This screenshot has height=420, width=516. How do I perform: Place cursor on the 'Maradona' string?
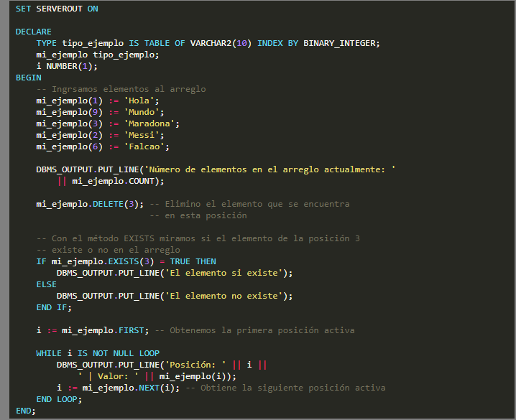pos(152,123)
